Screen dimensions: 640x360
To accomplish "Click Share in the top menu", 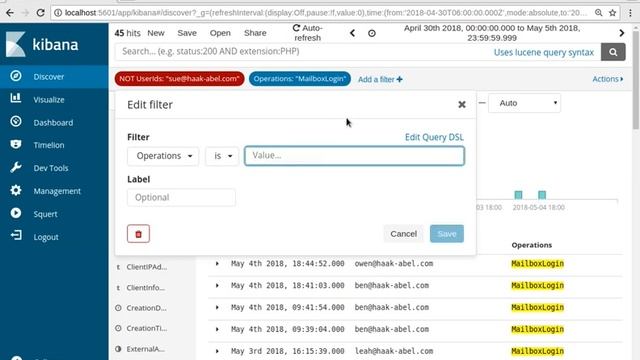I will (255, 33).
